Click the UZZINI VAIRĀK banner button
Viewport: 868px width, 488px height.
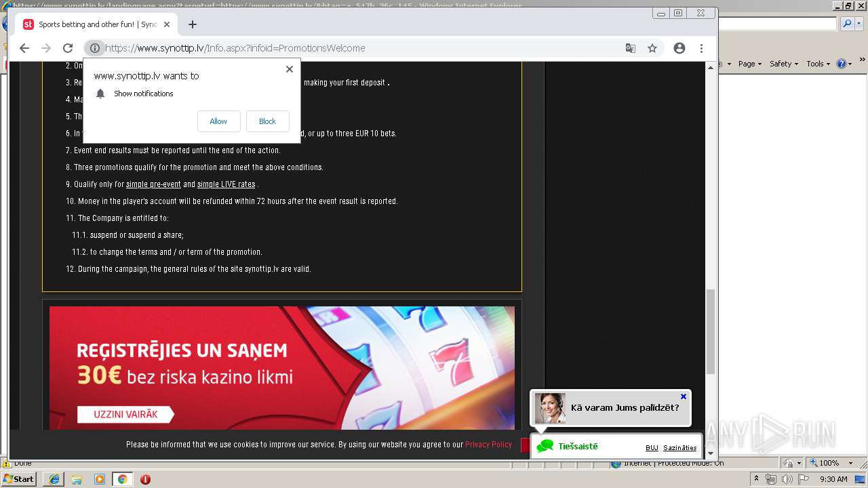[x=125, y=414]
